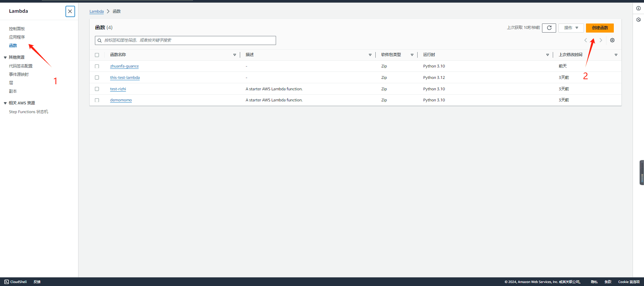Click the search magnifier icon in filter box
644x286 pixels.
pyautogui.click(x=100, y=41)
